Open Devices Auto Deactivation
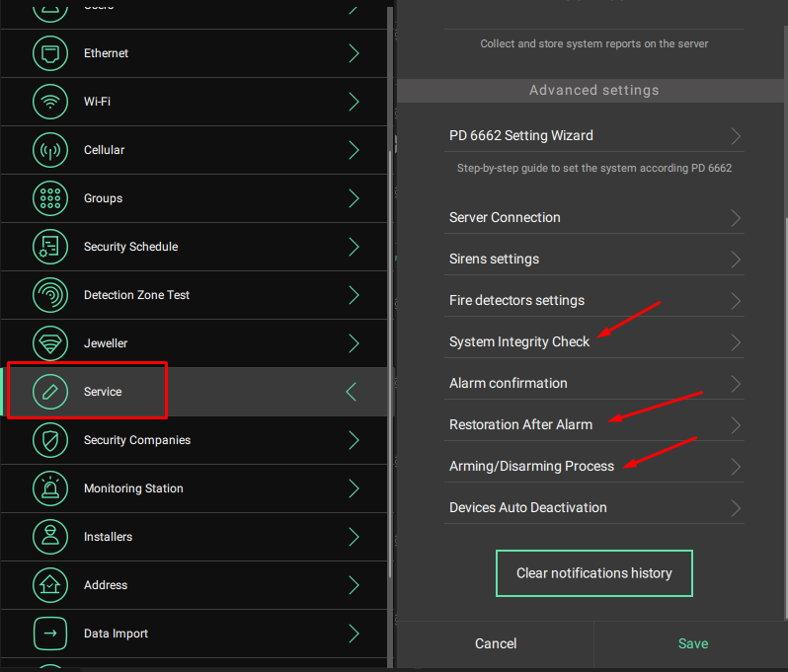 pyautogui.click(x=594, y=508)
